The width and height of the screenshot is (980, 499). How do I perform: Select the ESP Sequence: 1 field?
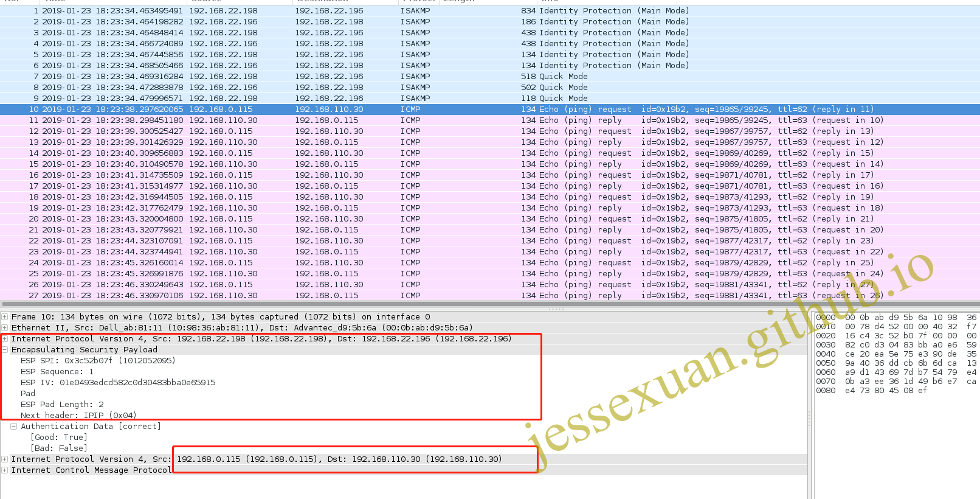(x=57, y=371)
